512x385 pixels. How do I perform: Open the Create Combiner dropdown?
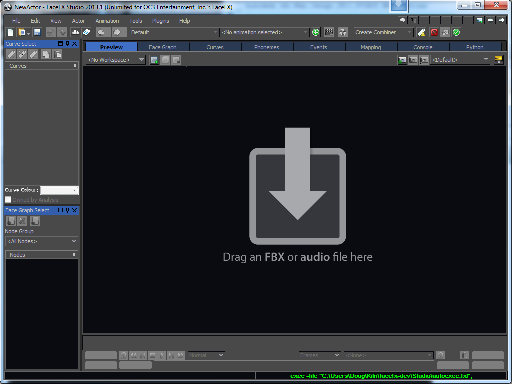383,32
